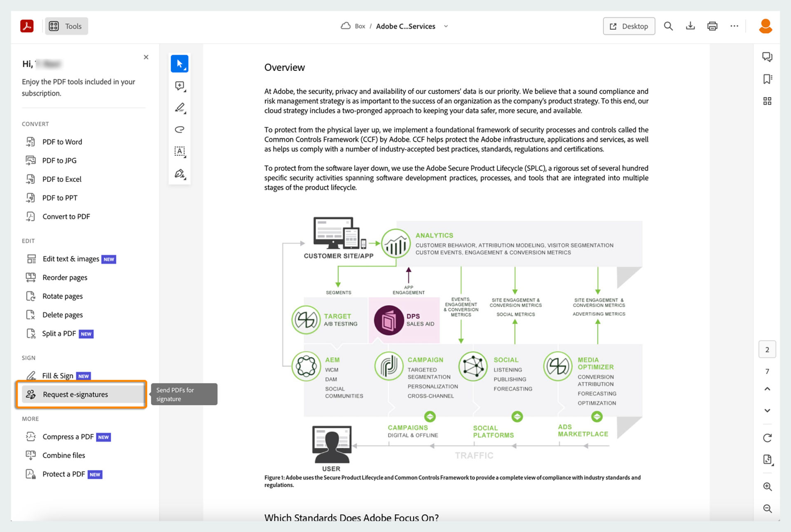Click the print icon
This screenshot has height=532, width=791.
pos(711,26)
